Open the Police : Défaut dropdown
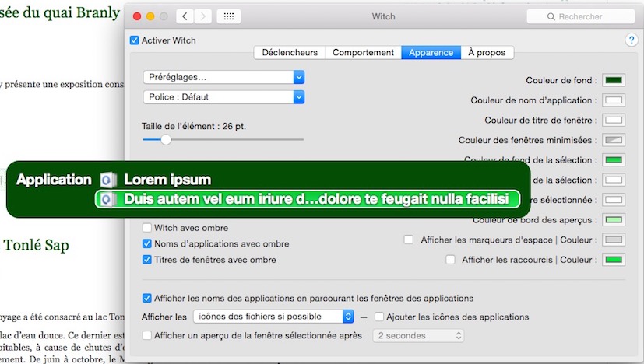 click(223, 97)
